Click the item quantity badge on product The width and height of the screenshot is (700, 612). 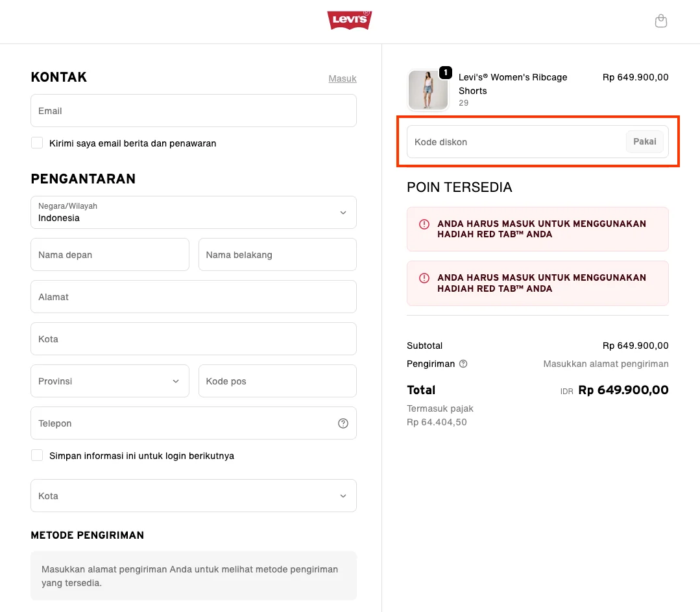pos(446,72)
